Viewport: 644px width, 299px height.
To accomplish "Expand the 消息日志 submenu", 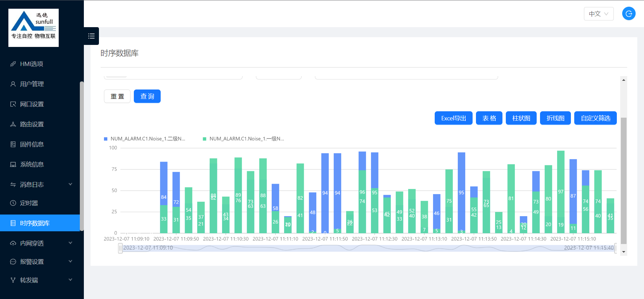I will coord(70,184).
